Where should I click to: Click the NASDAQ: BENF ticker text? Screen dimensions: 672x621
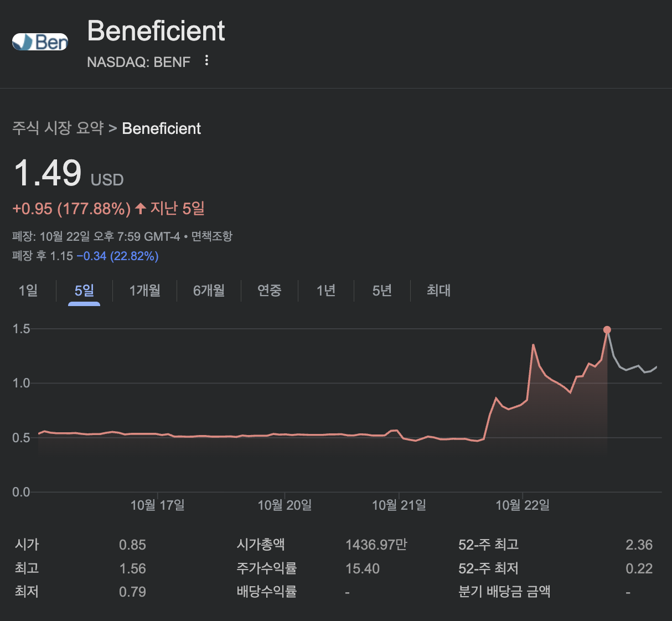pos(139,62)
